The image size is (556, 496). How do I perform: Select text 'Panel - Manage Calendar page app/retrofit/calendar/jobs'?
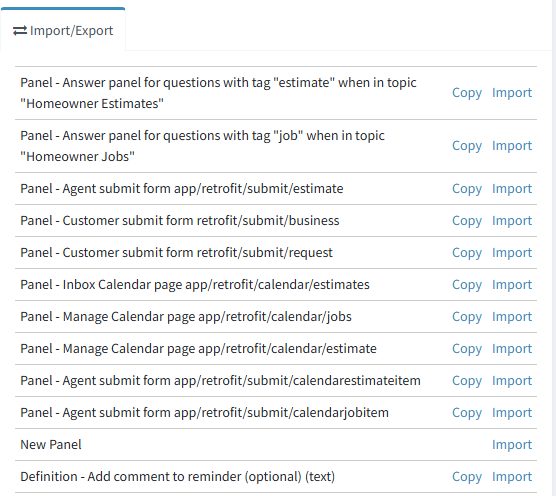pos(186,317)
